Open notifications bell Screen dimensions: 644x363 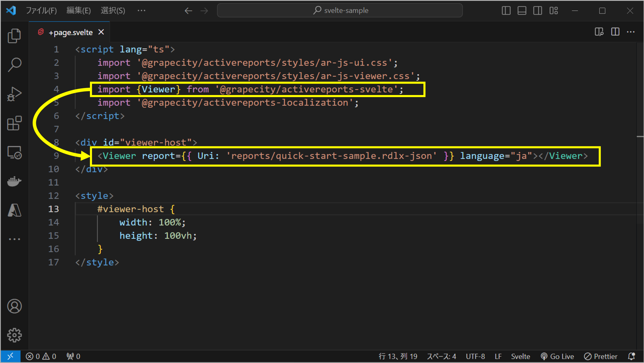tap(632, 356)
